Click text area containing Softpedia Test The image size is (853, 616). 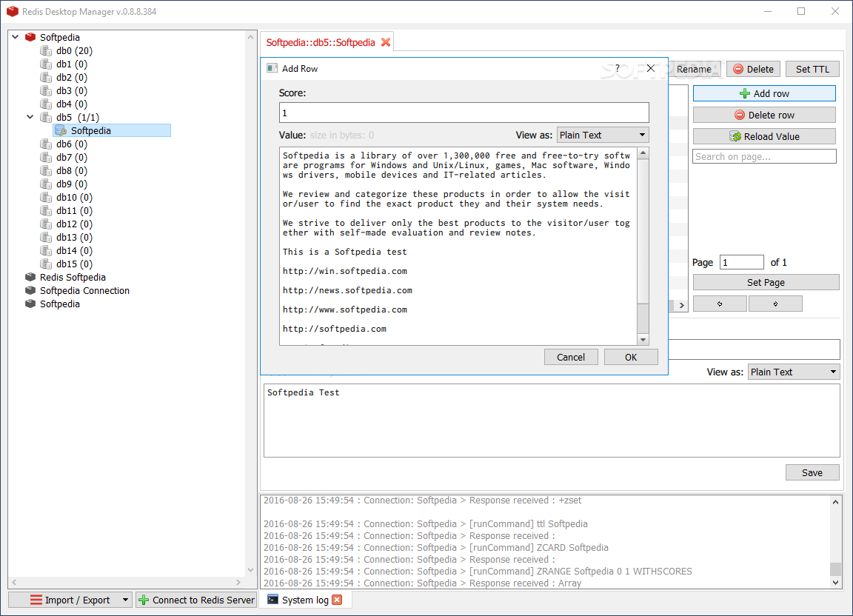[x=552, y=420]
